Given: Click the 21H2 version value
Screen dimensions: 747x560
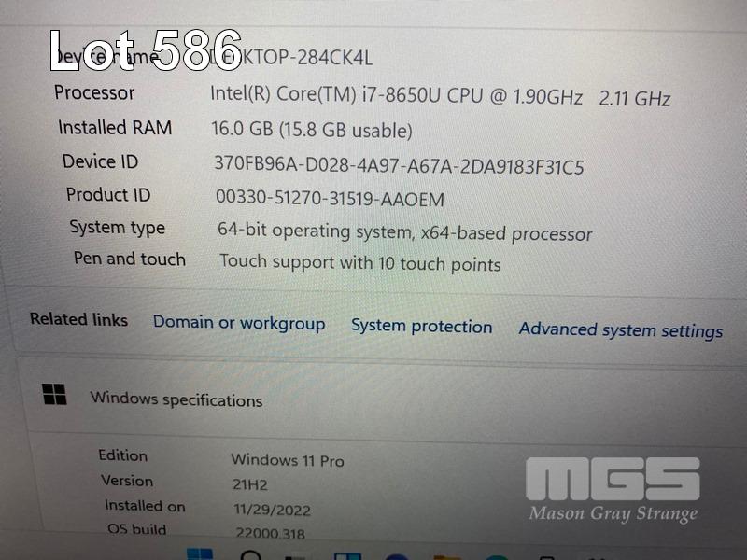Looking at the screenshot, I should tap(250, 484).
